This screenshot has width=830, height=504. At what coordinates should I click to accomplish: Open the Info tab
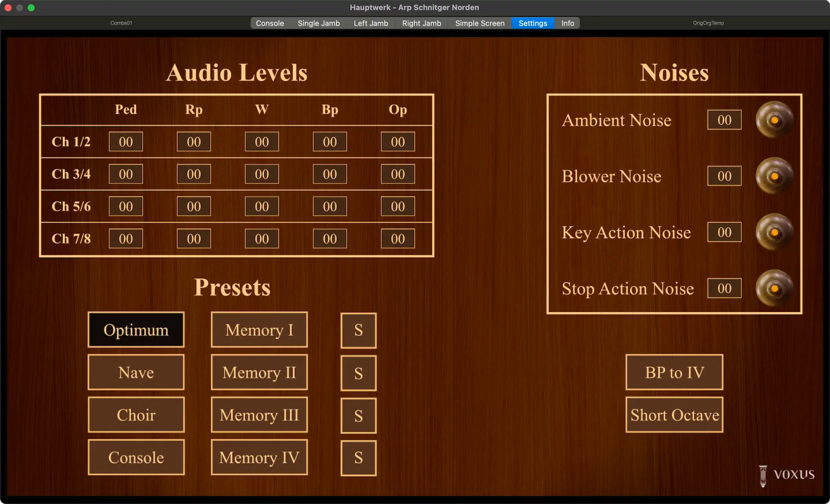pos(567,23)
